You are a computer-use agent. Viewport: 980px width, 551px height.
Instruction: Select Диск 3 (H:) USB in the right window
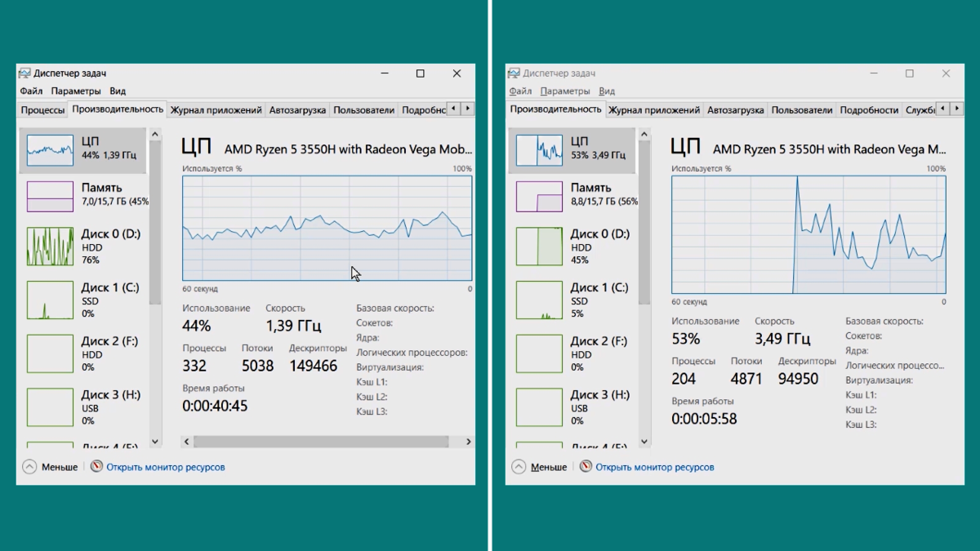pos(572,407)
